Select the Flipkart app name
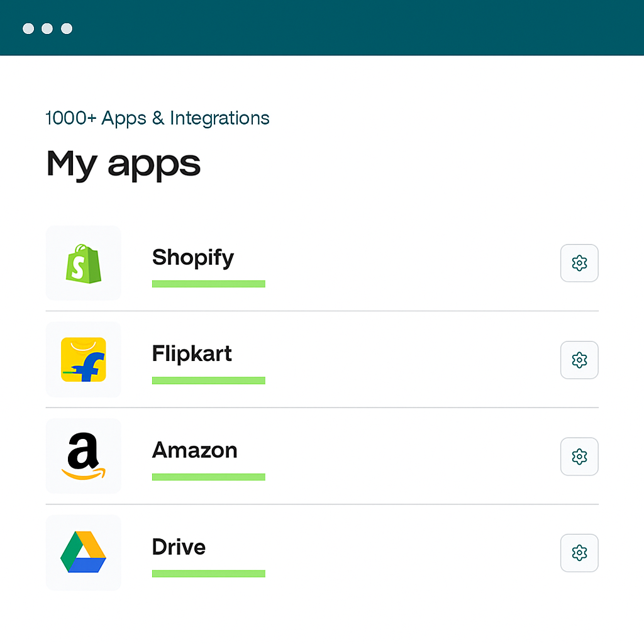 (x=192, y=353)
